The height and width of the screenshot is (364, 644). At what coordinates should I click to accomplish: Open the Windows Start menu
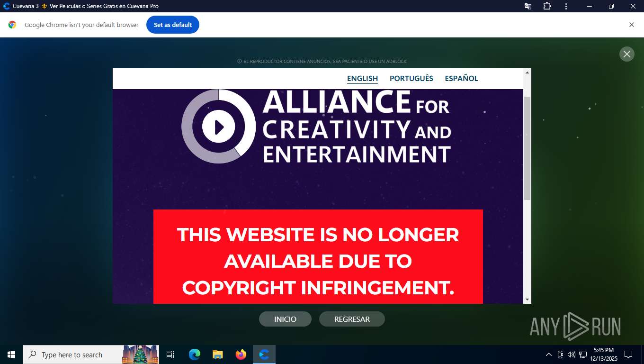point(11,355)
